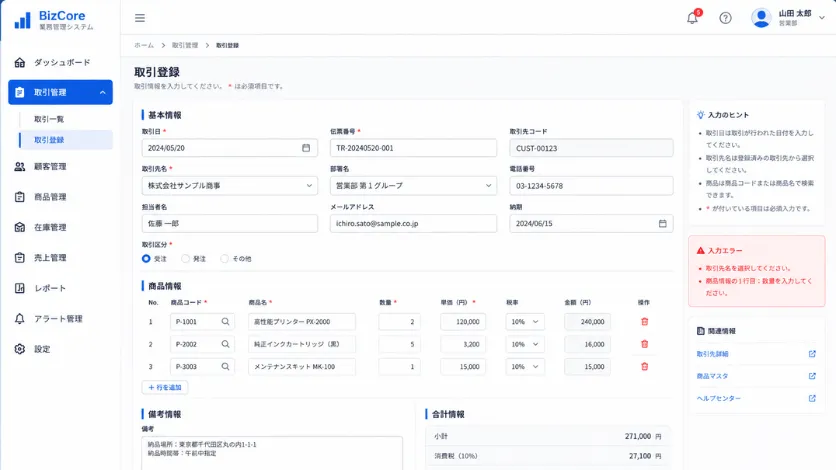Click the 伝票番号 input field
This screenshot has height=470, width=836.
[x=413, y=148]
